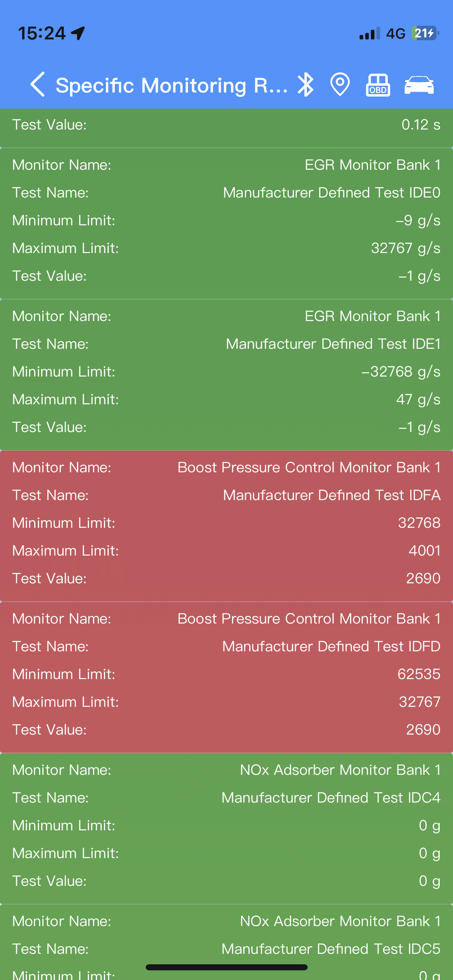Select Boost Pressure Test IDFD name row
The image size is (453, 980).
tap(226, 646)
